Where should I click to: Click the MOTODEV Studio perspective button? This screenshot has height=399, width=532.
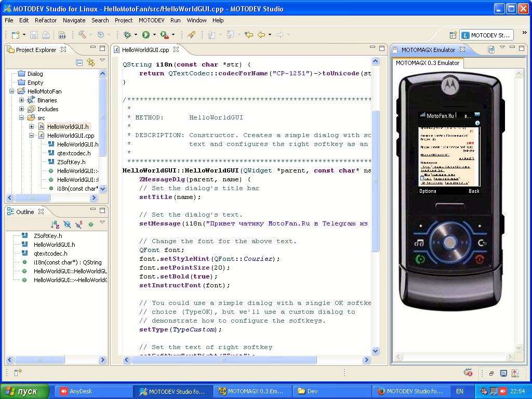click(486, 35)
